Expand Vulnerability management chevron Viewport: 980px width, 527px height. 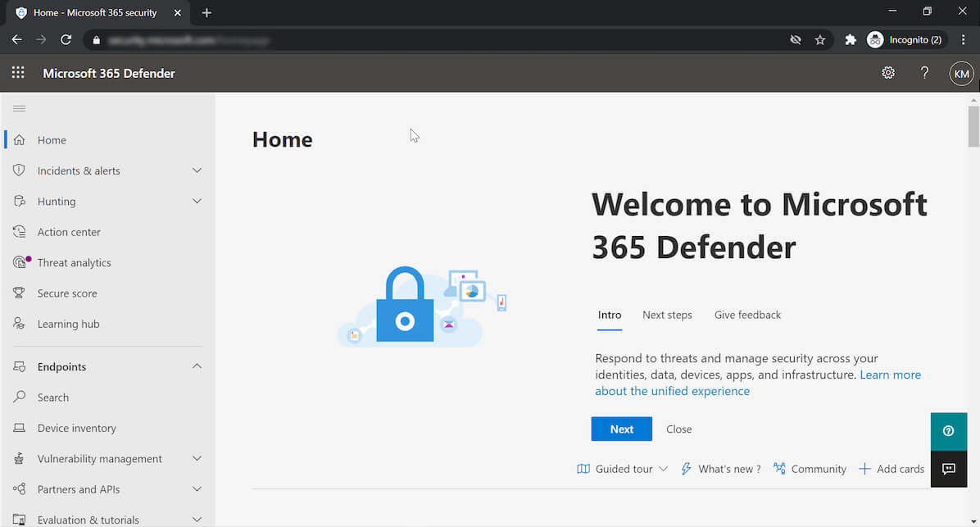coord(197,458)
